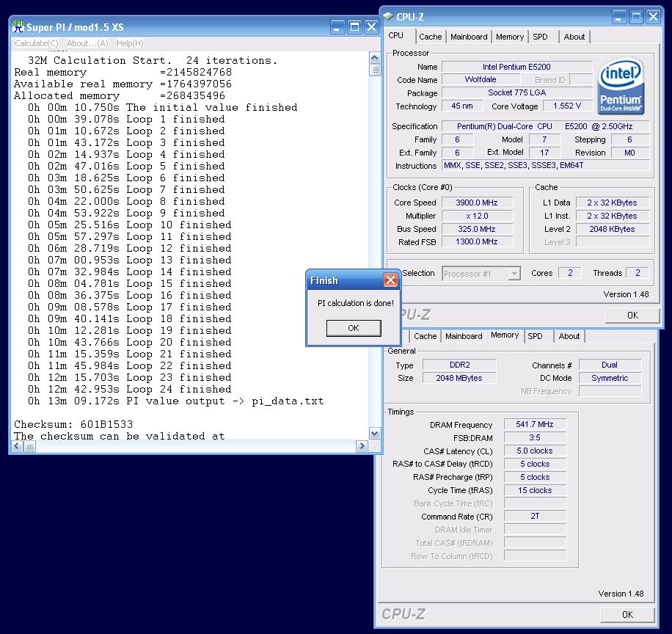Click the FSB:DRAM ratio value '3:5'
Image resolution: width=672 pixels, height=634 pixels.
point(535,437)
